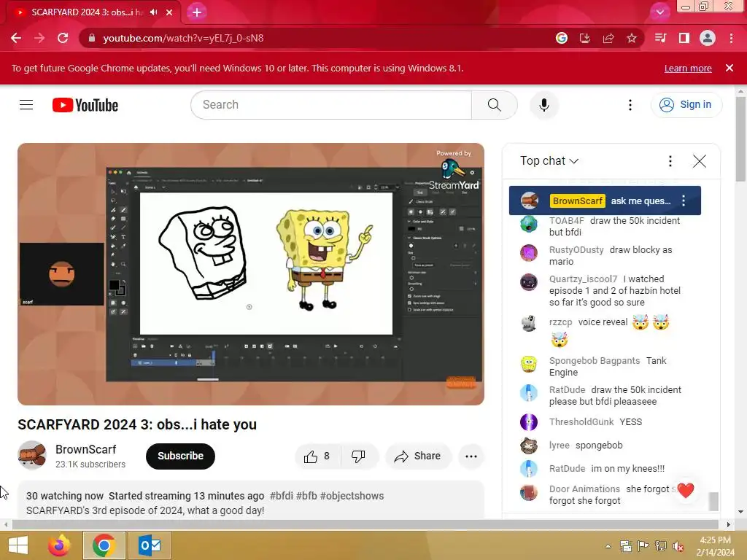747x560 pixels.
Task: Open the taskbar clock and date
Action: click(x=715, y=546)
